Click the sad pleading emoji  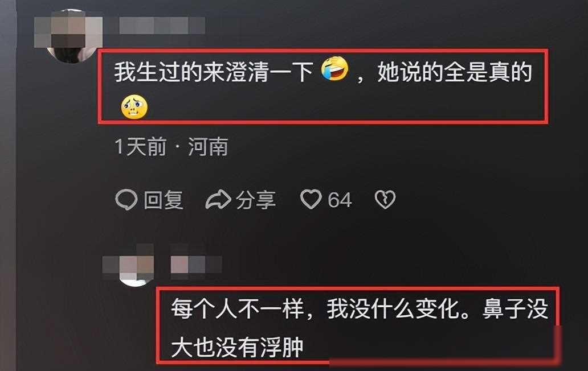pos(134,107)
